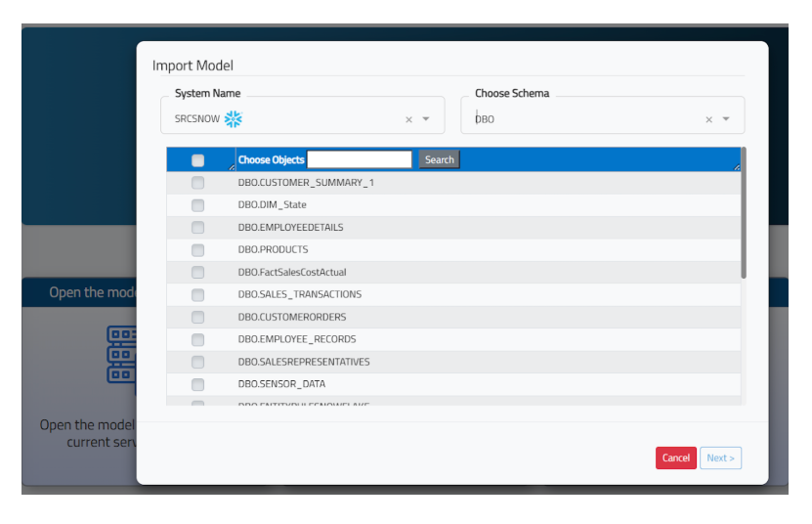Viewport: 812px width, 524px height.
Task: Click the red Cancel button
Action: tap(675, 458)
